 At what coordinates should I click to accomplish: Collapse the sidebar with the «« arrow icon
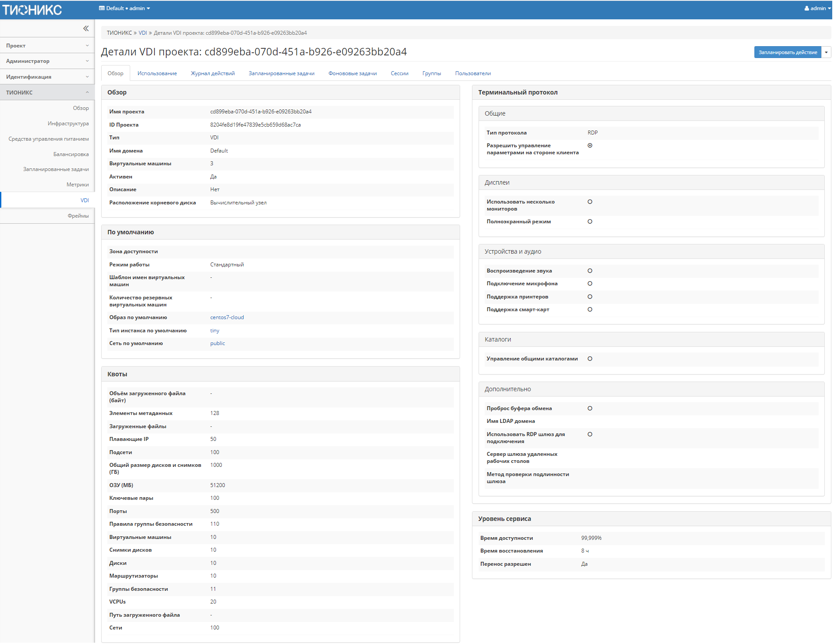pyautogui.click(x=86, y=29)
